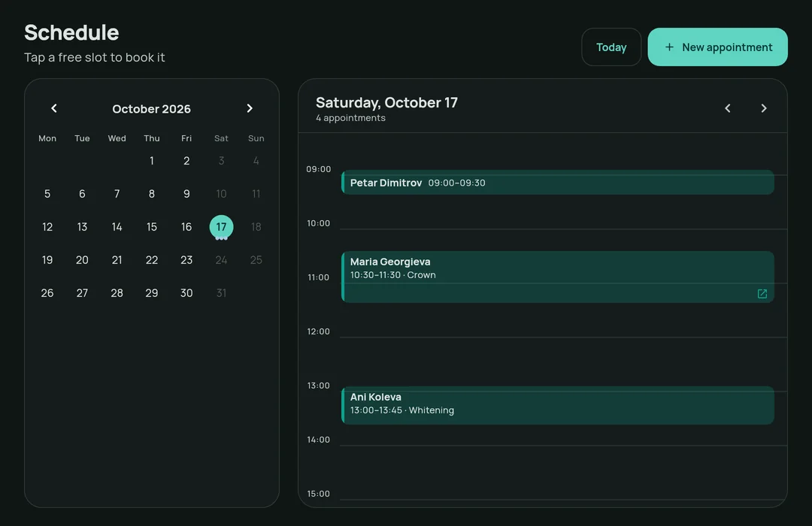Click the Today button
This screenshot has width=812, height=526.
pos(611,47)
